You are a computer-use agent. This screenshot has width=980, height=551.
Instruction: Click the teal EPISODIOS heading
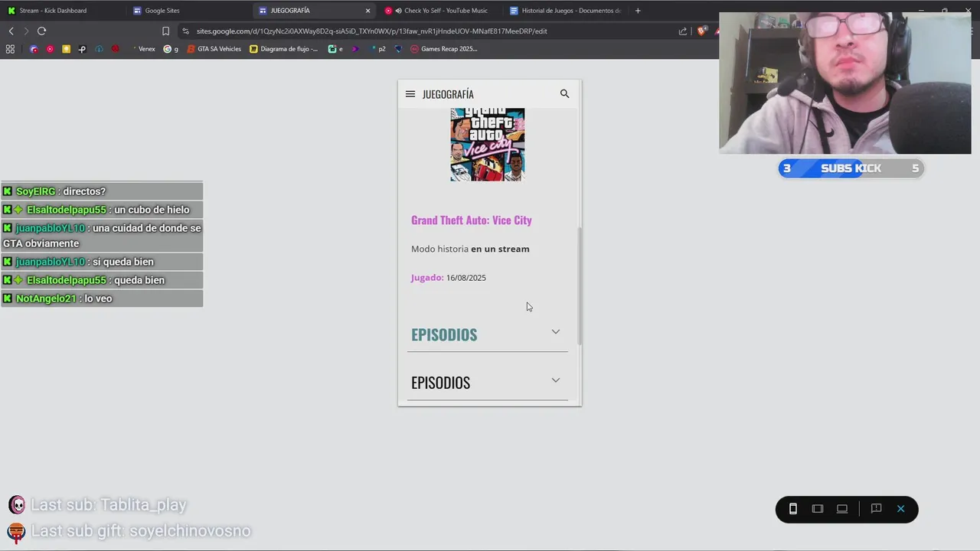click(x=444, y=334)
